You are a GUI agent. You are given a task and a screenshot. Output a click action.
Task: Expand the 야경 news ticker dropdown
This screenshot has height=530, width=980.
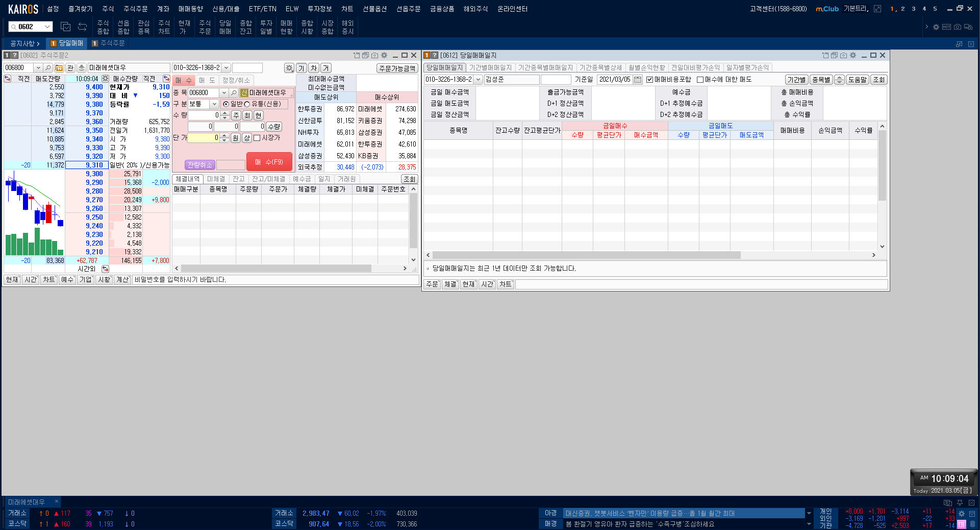pos(809,513)
